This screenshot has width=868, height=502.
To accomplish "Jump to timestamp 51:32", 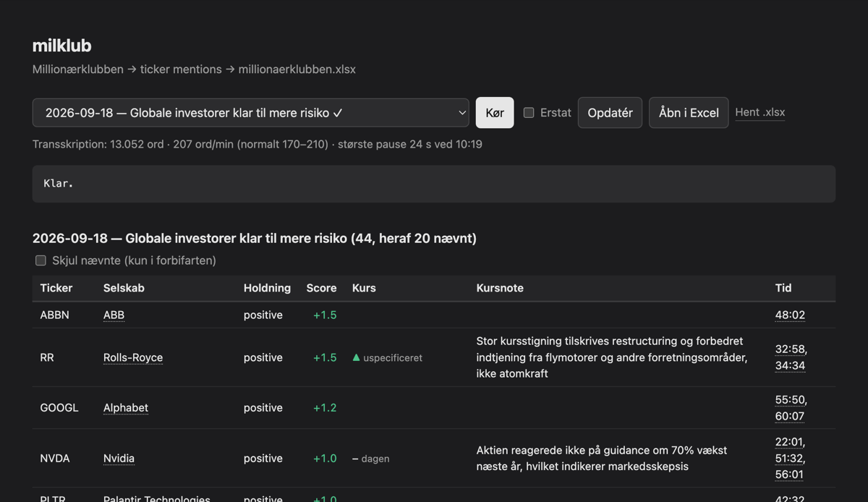I will pyautogui.click(x=789, y=458).
